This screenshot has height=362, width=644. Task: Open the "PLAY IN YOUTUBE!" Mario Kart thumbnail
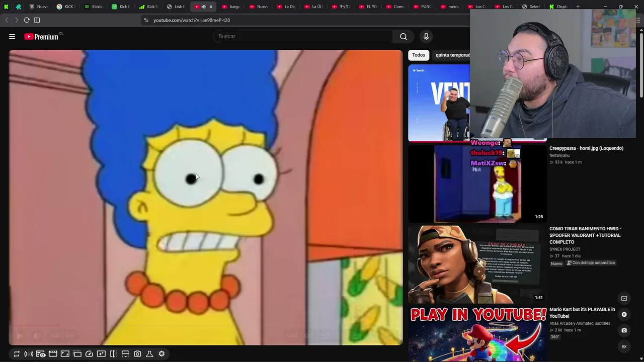pos(477,334)
